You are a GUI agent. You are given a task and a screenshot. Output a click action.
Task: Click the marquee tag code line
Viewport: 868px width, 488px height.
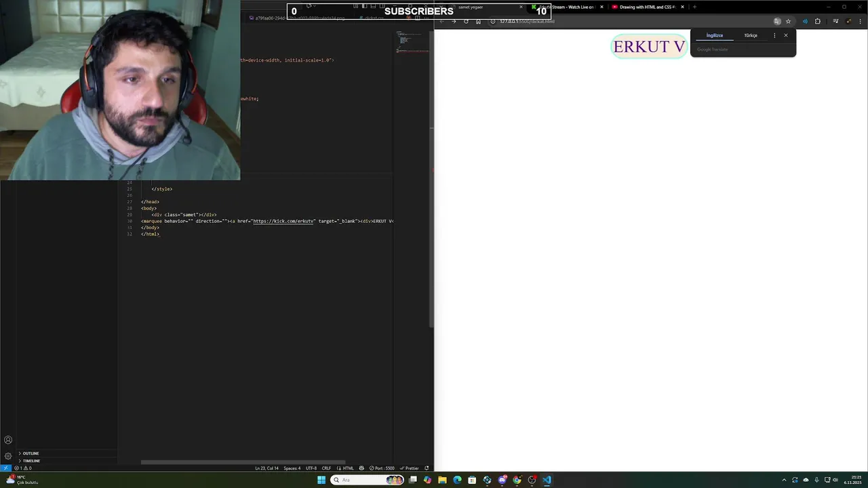267,221
